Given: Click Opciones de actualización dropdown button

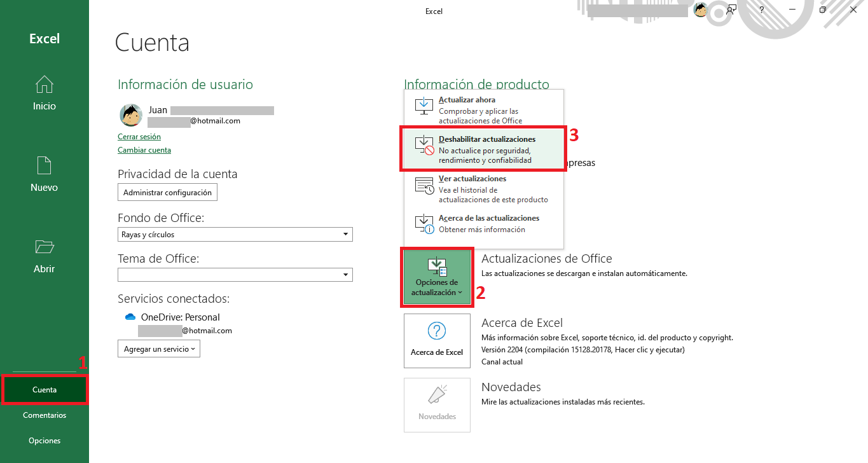Looking at the screenshot, I should (x=437, y=277).
